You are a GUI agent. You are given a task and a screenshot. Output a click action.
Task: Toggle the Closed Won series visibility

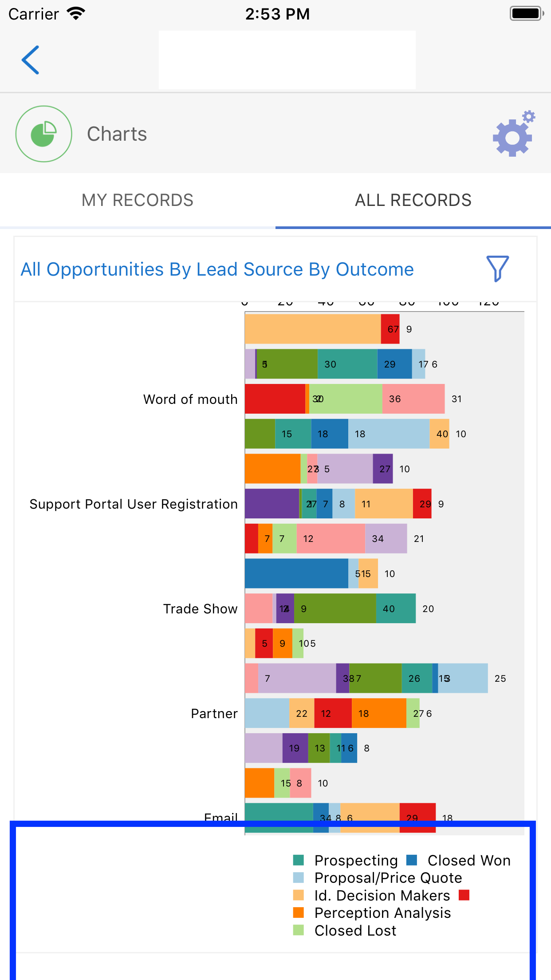coord(469,860)
